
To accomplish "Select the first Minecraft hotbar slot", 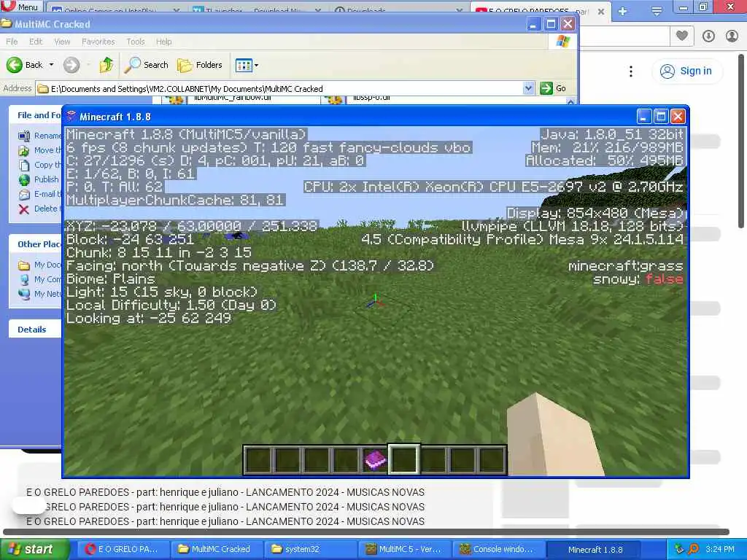I will point(258,461).
